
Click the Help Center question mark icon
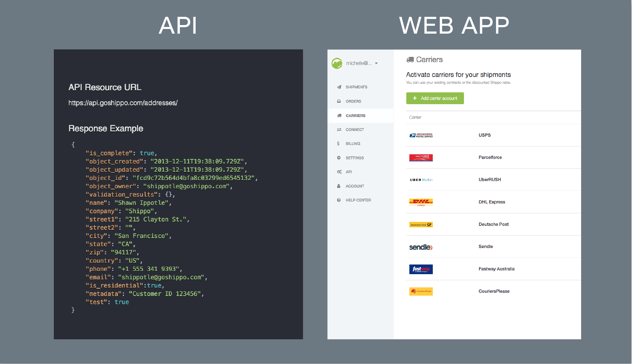(x=339, y=200)
